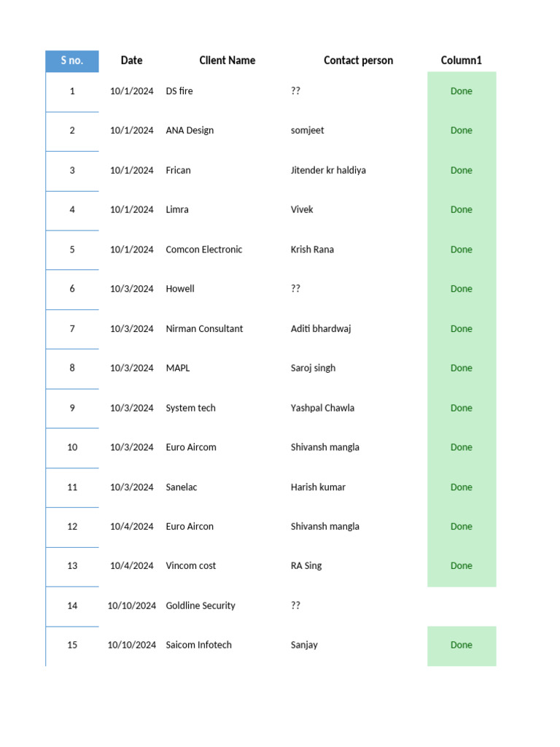Select the Contact person column header
This screenshot has width=560, height=747.
pos(358,61)
